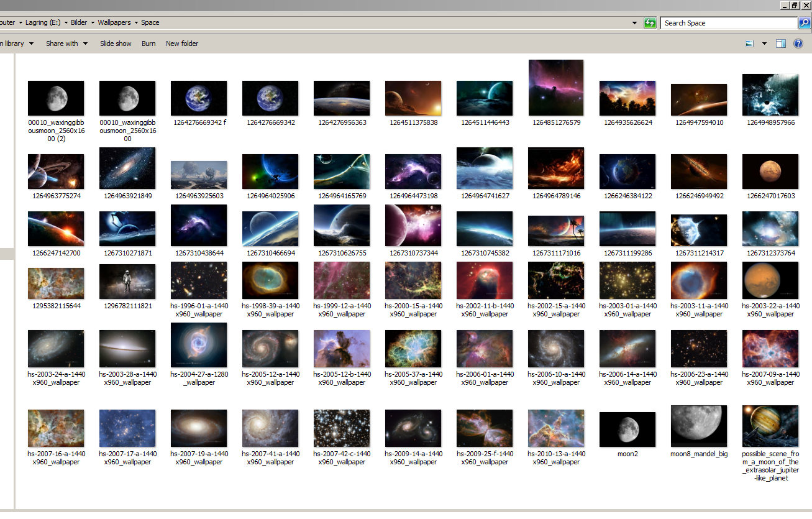812x519 pixels.
Task: Select the hs-2004-27-a-1280 thumbnail
Action: click(199, 345)
